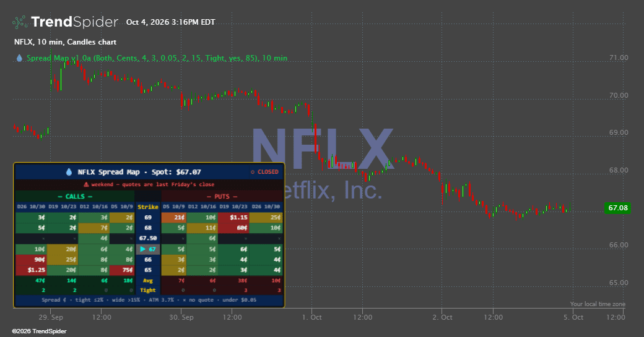Image resolution: width=644 pixels, height=337 pixels.
Task: Click the NFLX Spread Map Spot: $67.07 title
Action: tap(139, 172)
